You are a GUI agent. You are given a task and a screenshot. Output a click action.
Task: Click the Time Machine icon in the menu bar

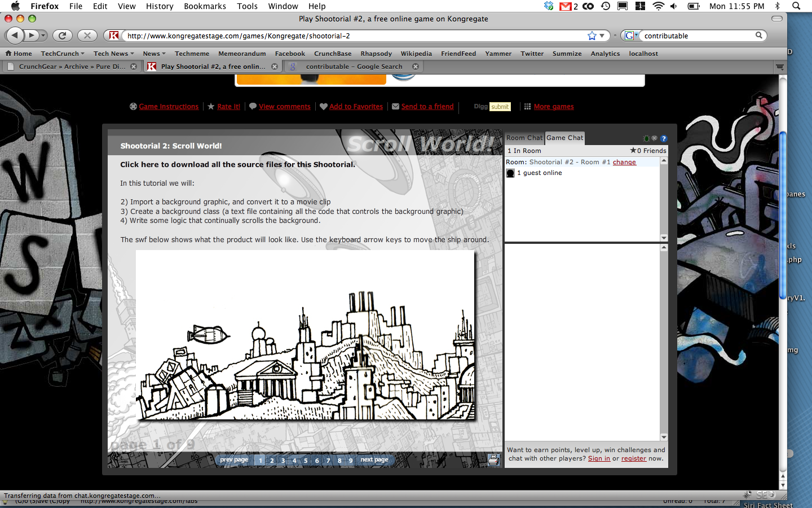(x=606, y=6)
